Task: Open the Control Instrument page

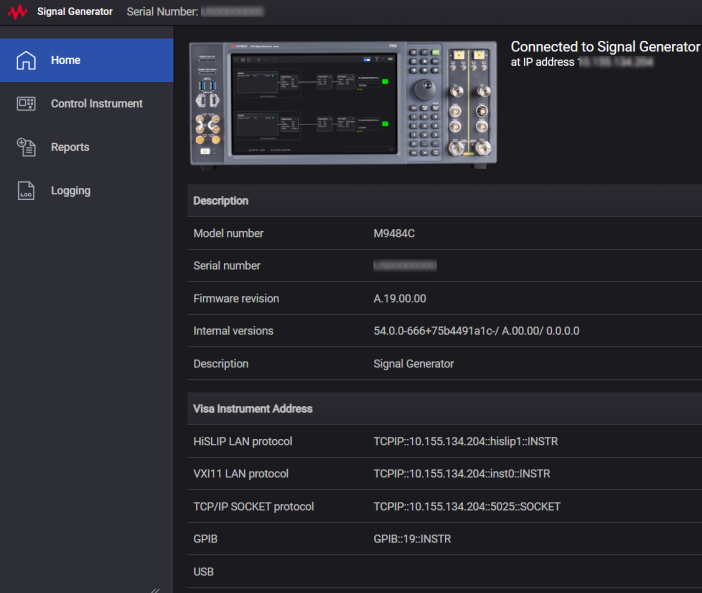Action: pos(87,103)
